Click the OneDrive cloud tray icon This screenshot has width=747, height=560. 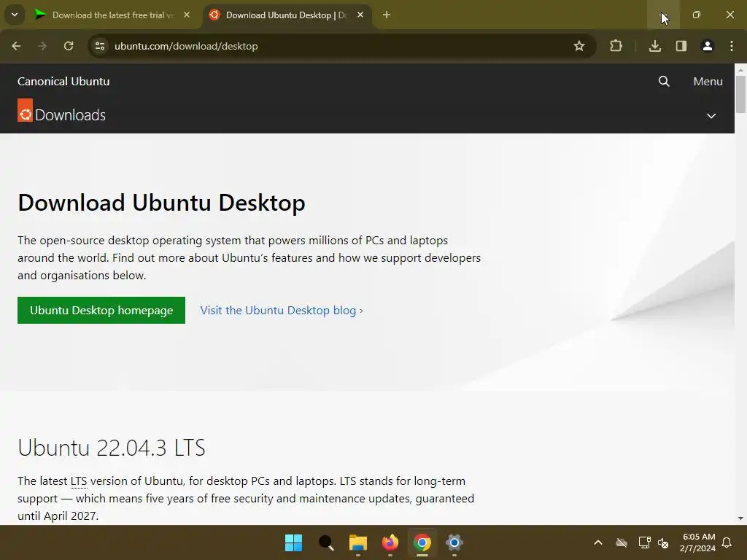(622, 542)
